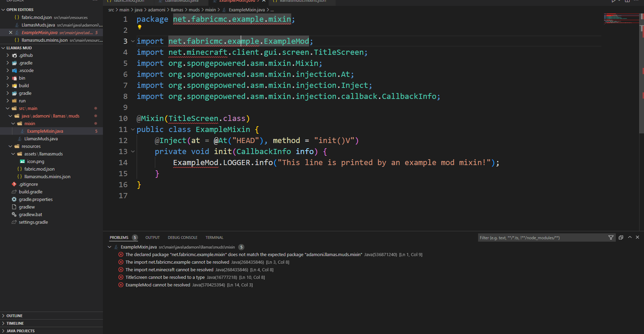
Task: Click the gradle folder icon
Action: pos(14,93)
